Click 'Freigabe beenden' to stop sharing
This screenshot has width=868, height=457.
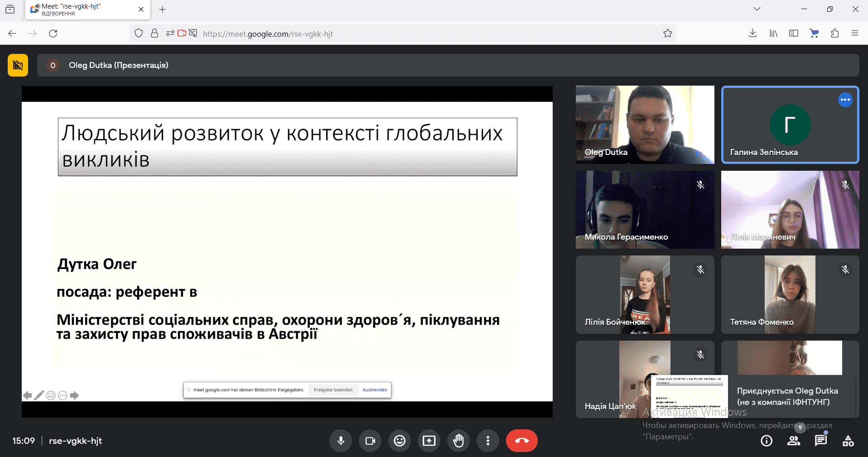tap(333, 390)
